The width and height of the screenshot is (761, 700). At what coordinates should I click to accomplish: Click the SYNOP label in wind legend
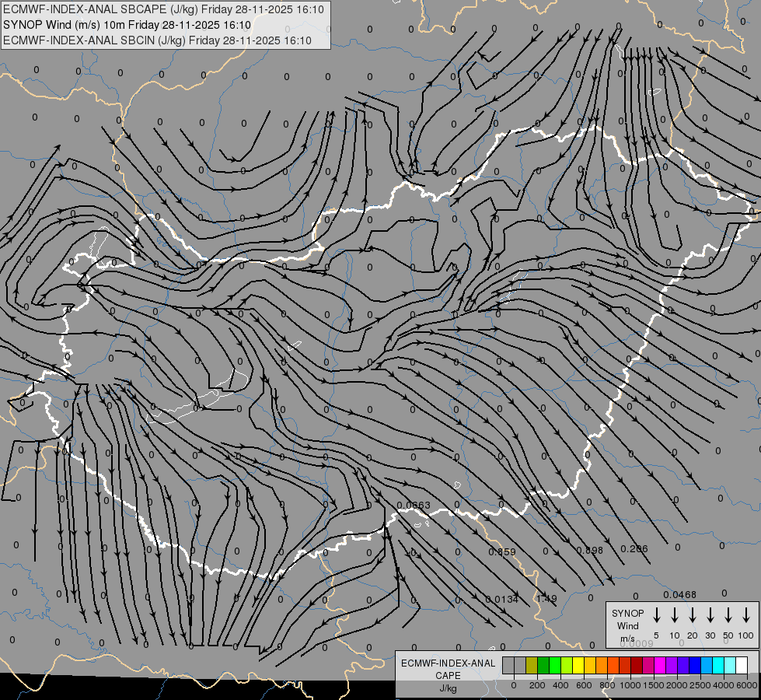pos(627,613)
